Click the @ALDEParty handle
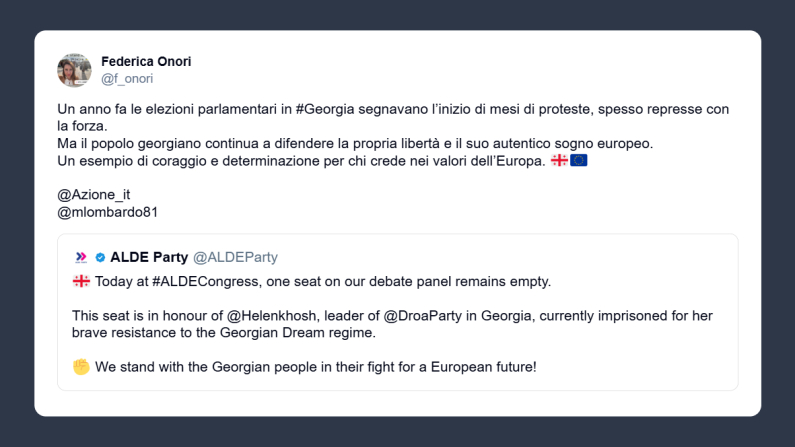This screenshot has height=447, width=795. click(x=235, y=257)
